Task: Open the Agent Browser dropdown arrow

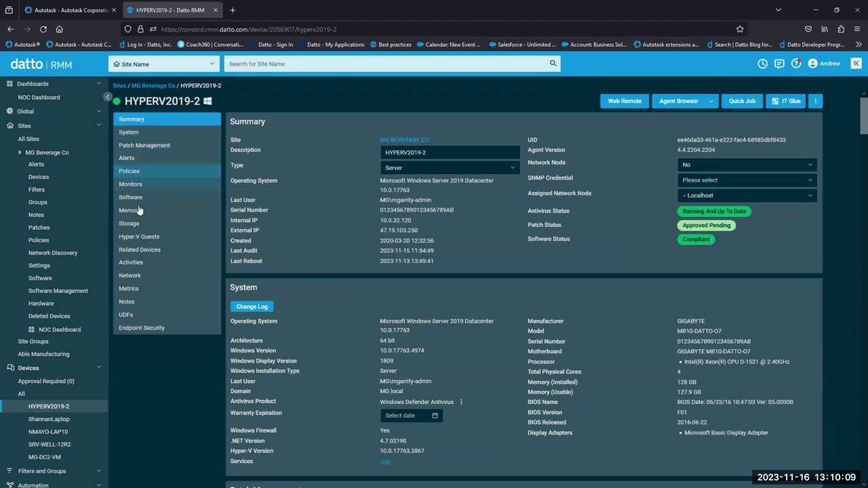Action: click(x=711, y=101)
